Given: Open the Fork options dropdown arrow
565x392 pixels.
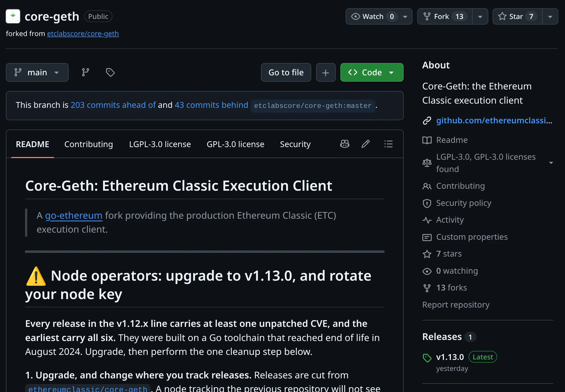Looking at the screenshot, I should coord(480,17).
